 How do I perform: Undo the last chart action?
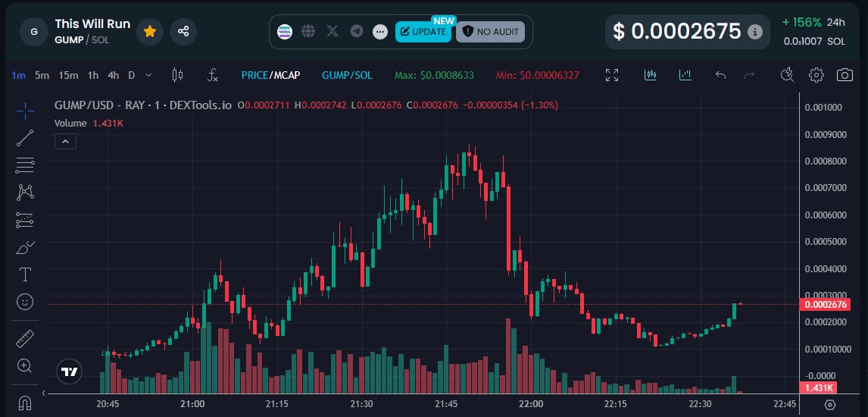[x=720, y=75]
